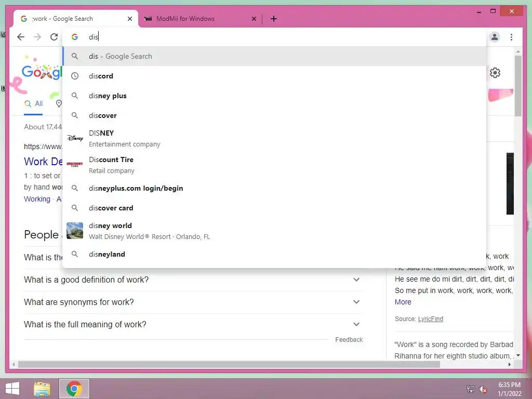Image resolution: width=532 pixels, height=399 pixels.
Task: Go back using the browser back arrow
Action: coord(21,37)
